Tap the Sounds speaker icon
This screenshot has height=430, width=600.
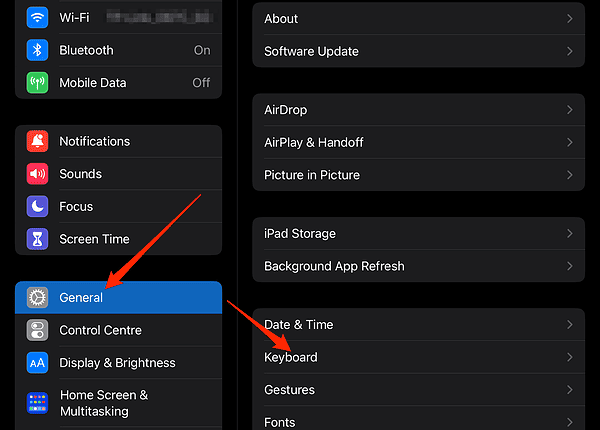point(38,174)
